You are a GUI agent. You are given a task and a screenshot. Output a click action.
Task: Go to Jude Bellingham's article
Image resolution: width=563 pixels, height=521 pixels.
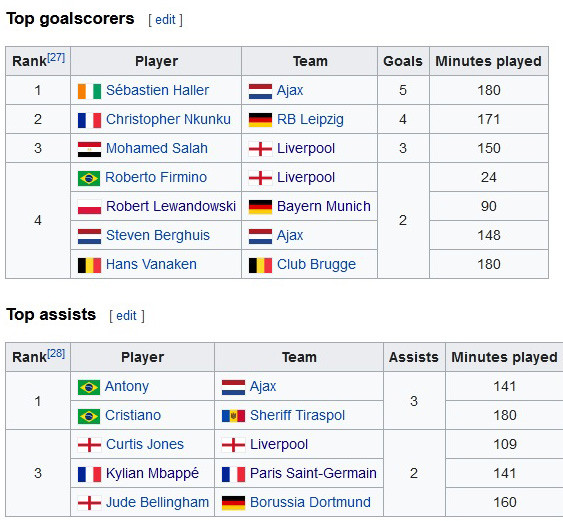point(157,502)
